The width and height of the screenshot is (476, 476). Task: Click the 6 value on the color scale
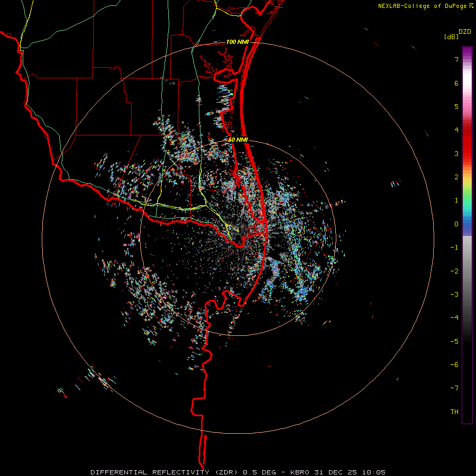click(x=456, y=83)
